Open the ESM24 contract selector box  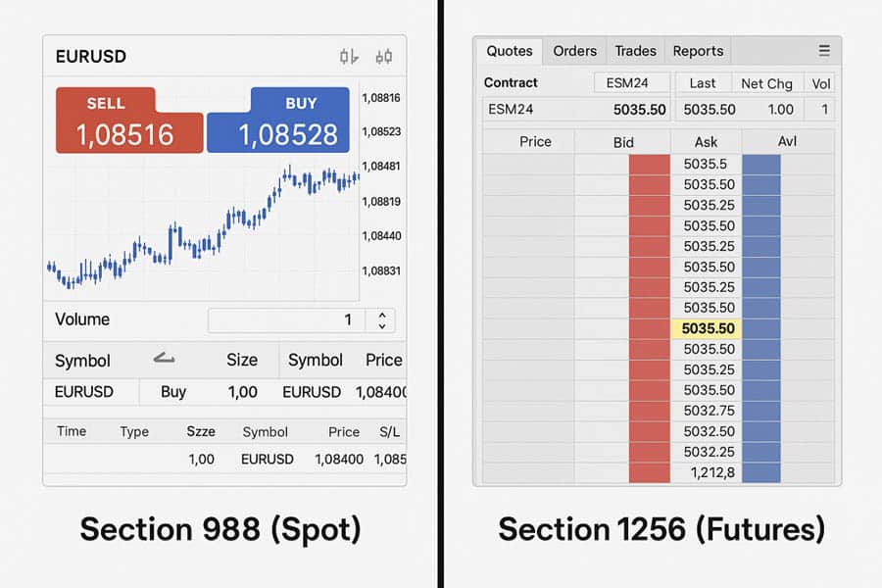coord(632,83)
